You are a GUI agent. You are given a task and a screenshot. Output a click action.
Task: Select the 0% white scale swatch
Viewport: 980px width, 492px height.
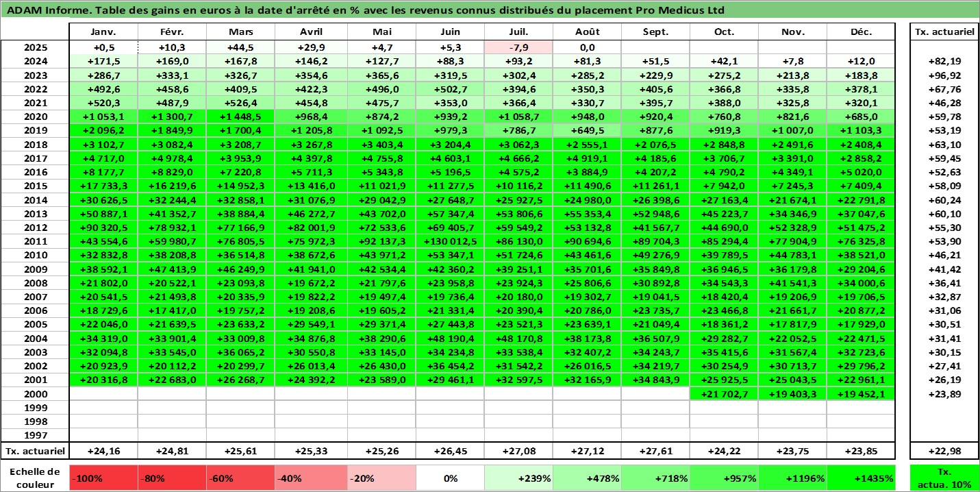click(450, 478)
